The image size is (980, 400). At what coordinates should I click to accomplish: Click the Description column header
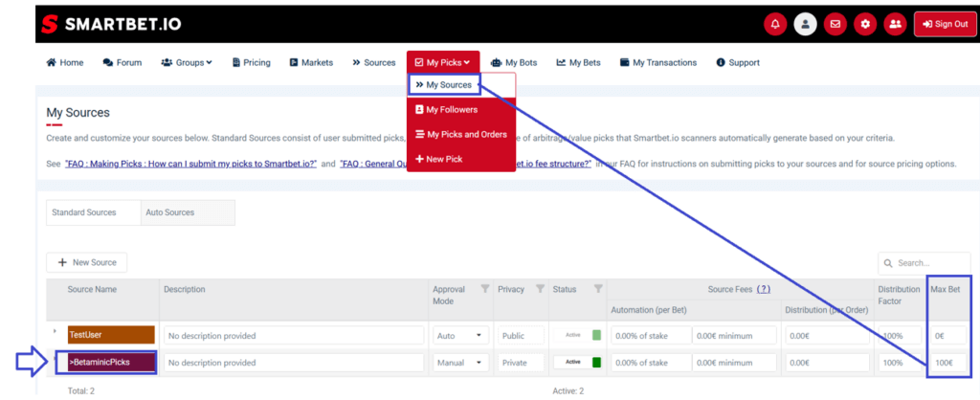click(185, 289)
